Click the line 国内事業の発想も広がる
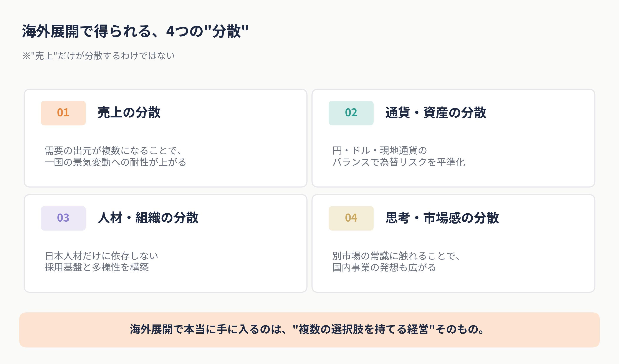 [x=384, y=267]
